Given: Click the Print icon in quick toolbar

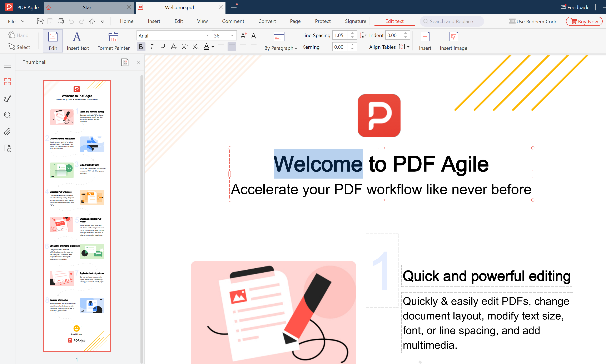Looking at the screenshot, I should click(x=61, y=21).
